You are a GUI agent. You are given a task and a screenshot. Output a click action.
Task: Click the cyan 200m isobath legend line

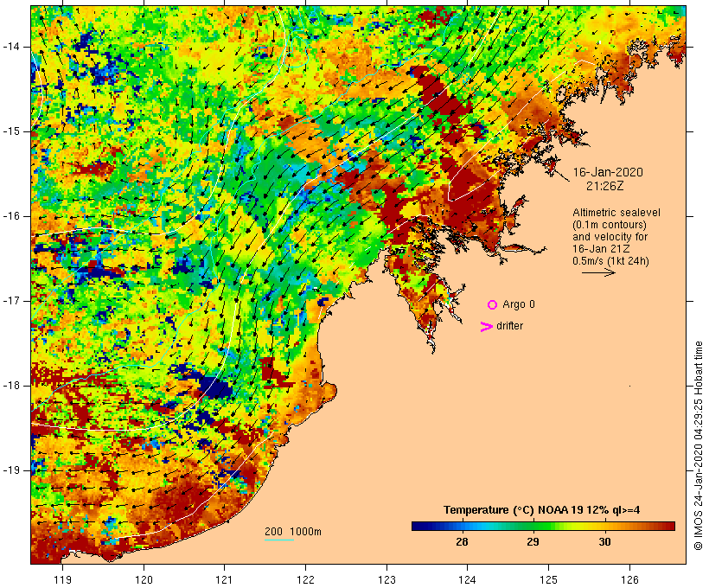[x=279, y=540]
